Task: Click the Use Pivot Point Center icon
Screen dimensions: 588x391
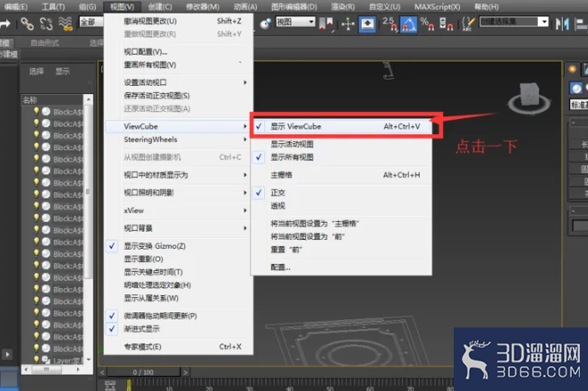Action: pyautogui.click(x=327, y=23)
